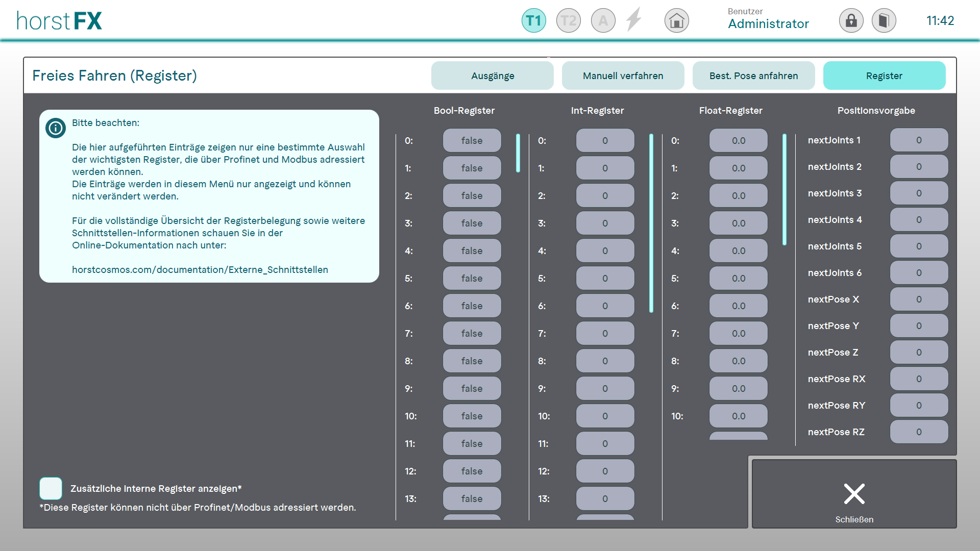Enable Zusätzliche Interne Register anzeigen checkbox

[51, 488]
